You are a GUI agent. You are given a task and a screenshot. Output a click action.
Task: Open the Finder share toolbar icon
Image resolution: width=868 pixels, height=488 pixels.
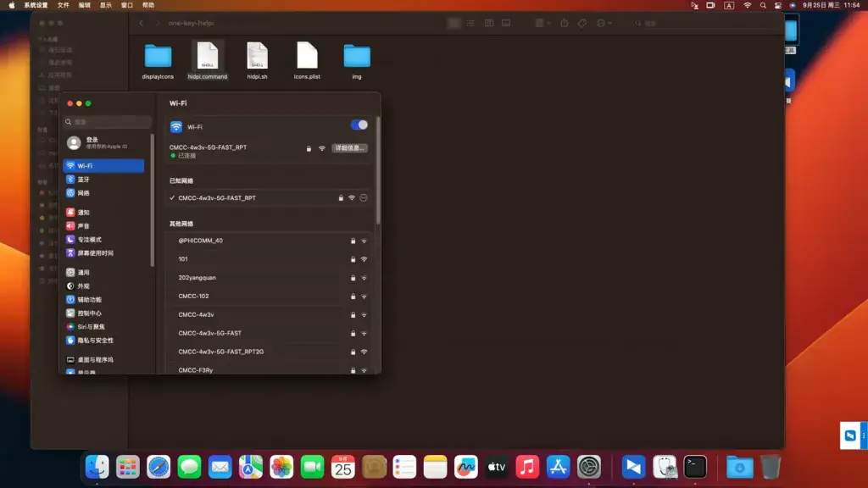[564, 23]
